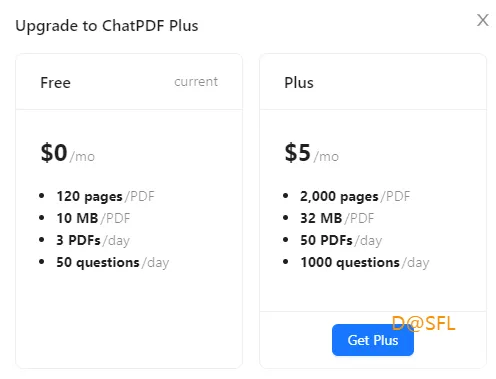Click the Upgrade to ChatPDF Plus title

pyautogui.click(x=107, y=26)
